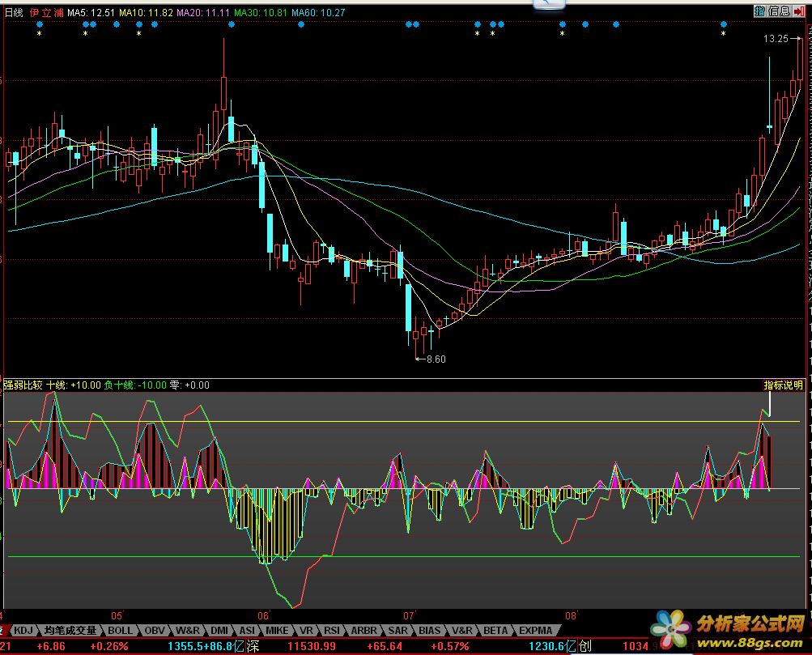The image size is (812, 655).
Task: Open the RSI indicator tab
Action: (x=332, y=630)
